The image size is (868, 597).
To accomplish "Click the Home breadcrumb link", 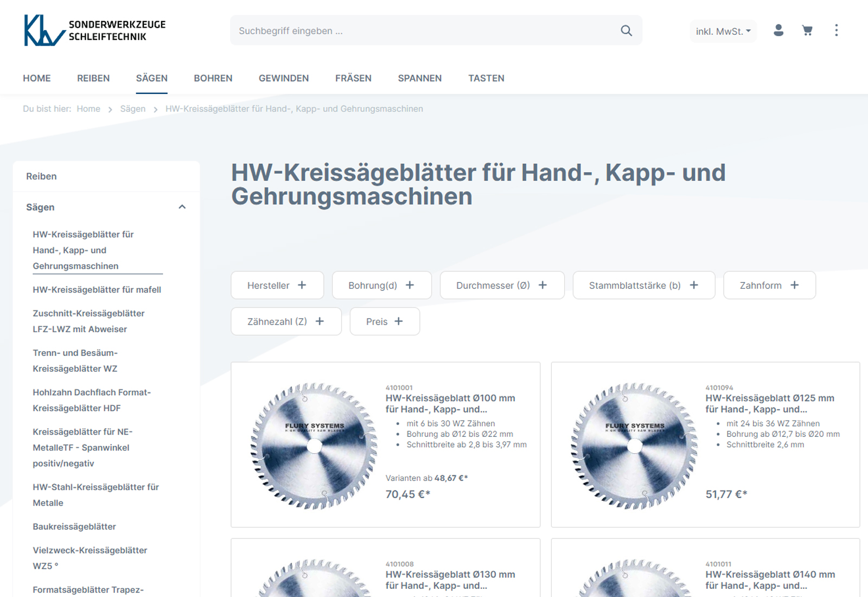I will tap(88, 109).
